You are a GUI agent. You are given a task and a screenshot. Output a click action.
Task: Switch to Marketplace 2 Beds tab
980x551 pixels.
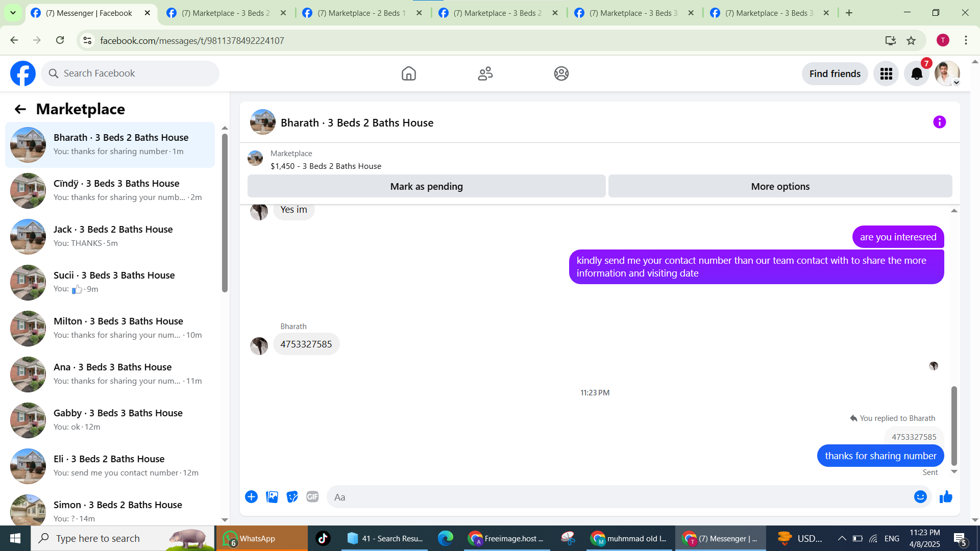click(x=361, y=13)
